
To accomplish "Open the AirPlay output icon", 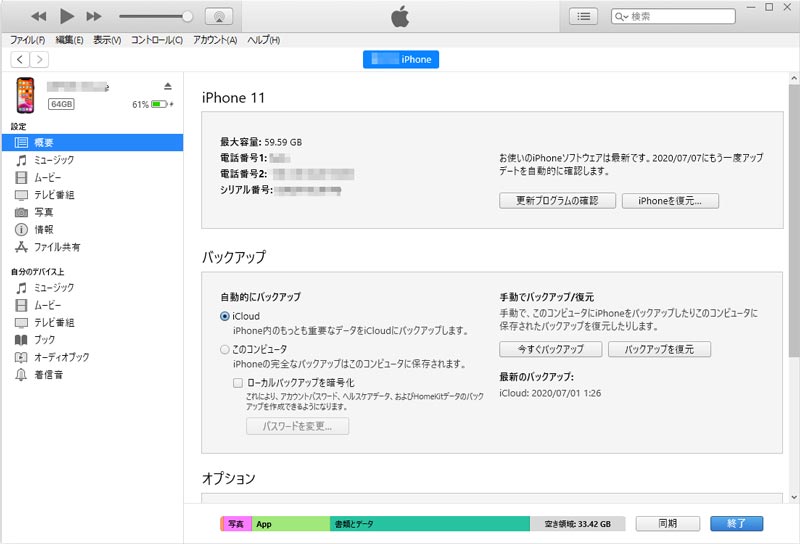I will click(219, 16).
